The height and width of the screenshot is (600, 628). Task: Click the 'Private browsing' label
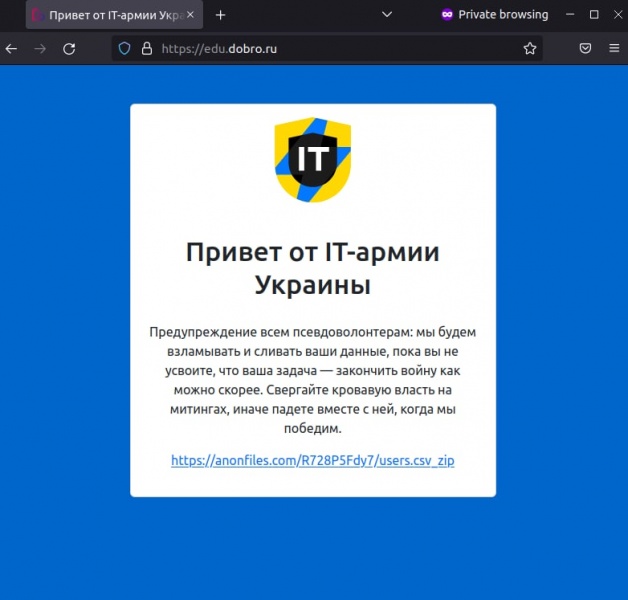[503, 15]
